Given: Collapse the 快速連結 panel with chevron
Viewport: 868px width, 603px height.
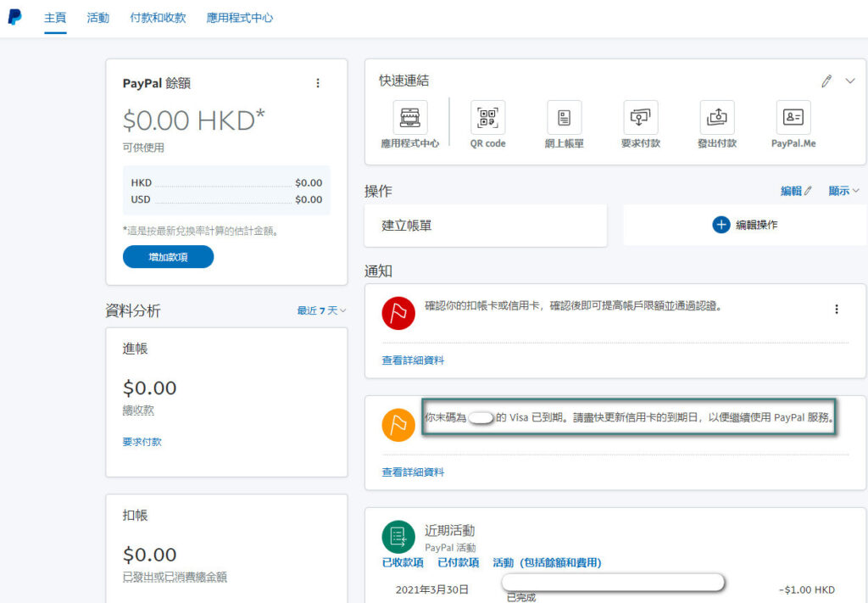Looking at the screenshot, I should pos(850,81).
